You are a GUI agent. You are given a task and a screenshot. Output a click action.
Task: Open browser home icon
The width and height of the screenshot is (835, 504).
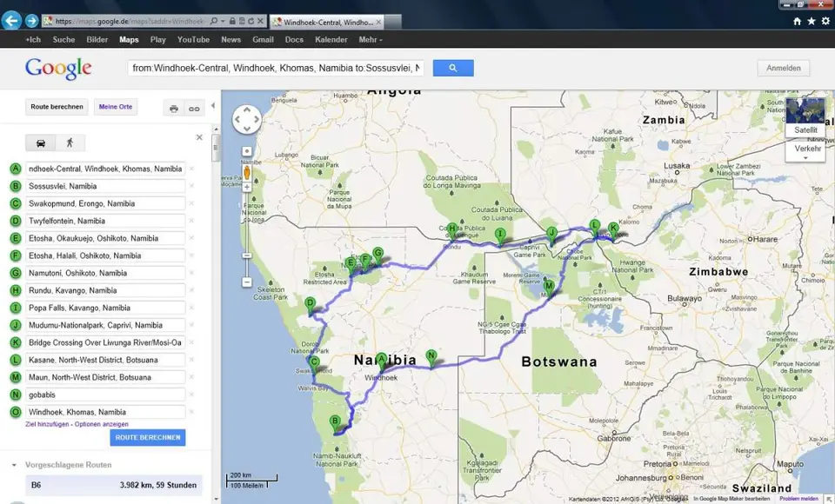(x=798, y=21)
